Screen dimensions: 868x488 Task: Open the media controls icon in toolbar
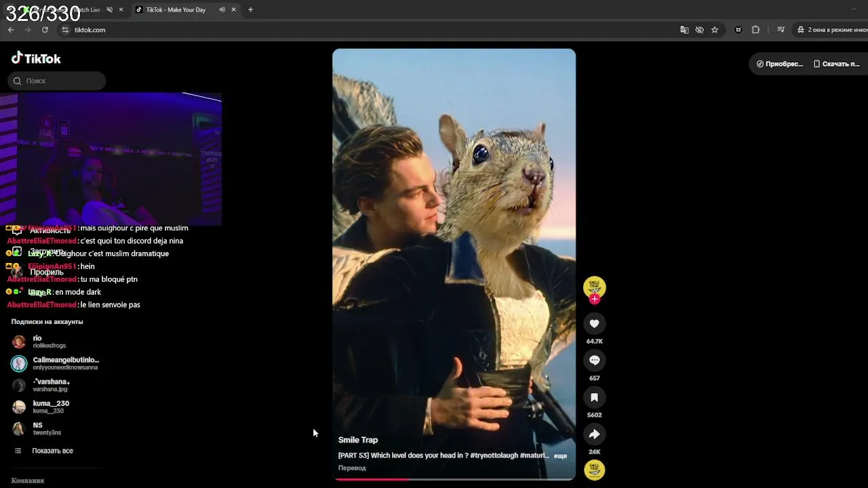(x=781, y=30)
